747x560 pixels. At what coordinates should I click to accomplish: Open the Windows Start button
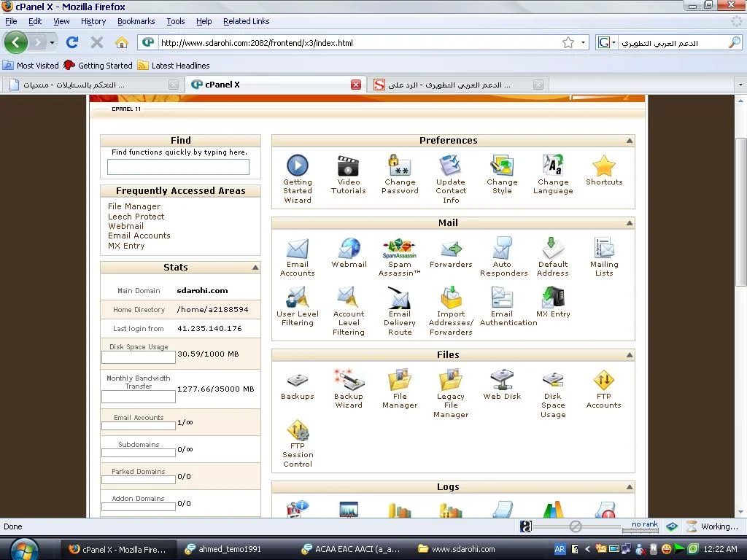coord(24,549)
